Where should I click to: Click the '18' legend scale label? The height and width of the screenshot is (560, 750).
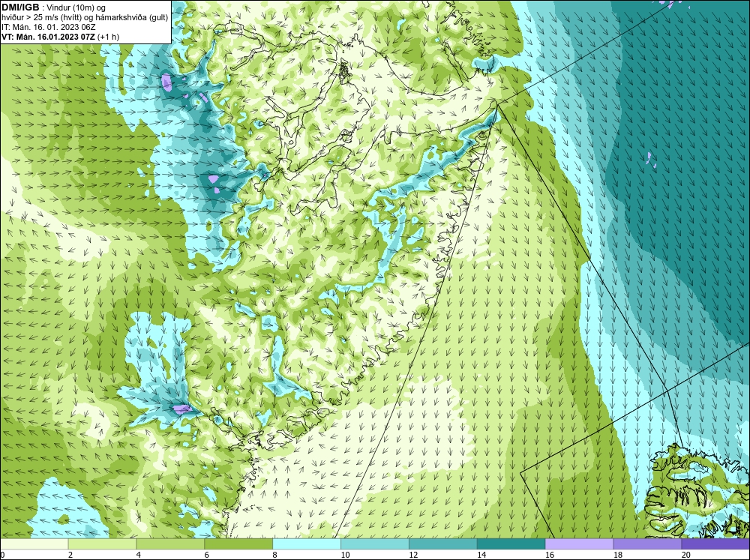coord(617,555)
